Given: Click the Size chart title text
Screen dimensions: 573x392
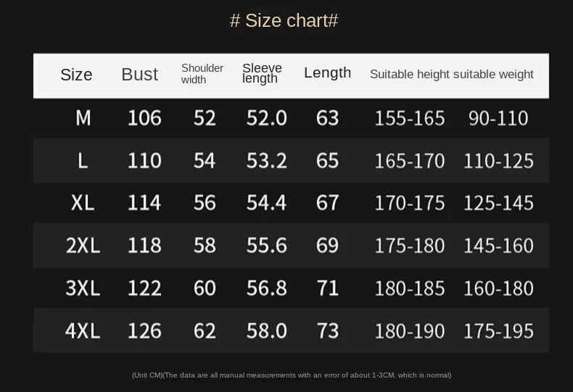Looking at the screenshot, I should point(284,20).
